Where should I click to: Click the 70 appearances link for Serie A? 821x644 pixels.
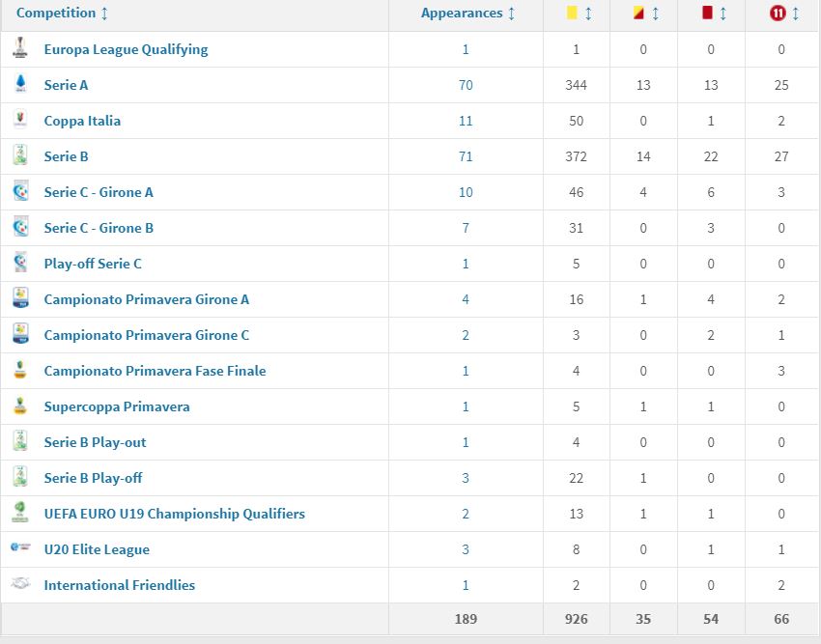tap(466, 85)
